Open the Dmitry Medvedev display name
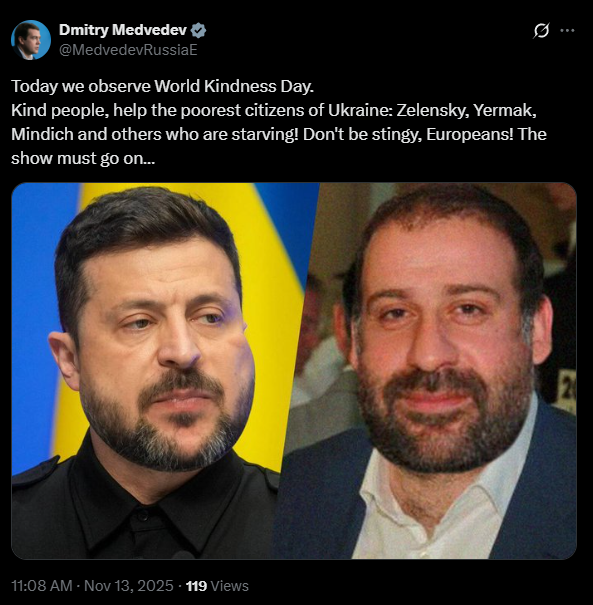Image resolution: width=593 pixels, height=605 pixels. click(123, 30)
